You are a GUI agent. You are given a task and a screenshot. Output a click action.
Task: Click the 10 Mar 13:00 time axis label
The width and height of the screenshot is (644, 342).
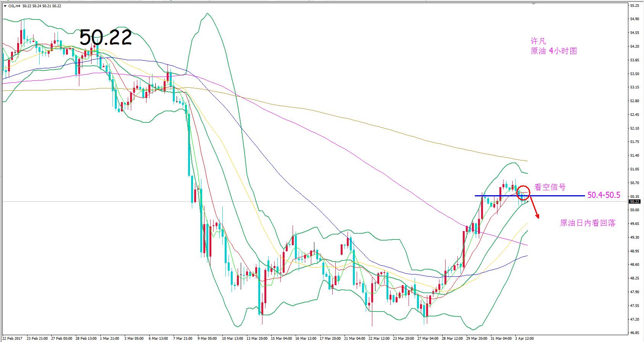point(232,339)
